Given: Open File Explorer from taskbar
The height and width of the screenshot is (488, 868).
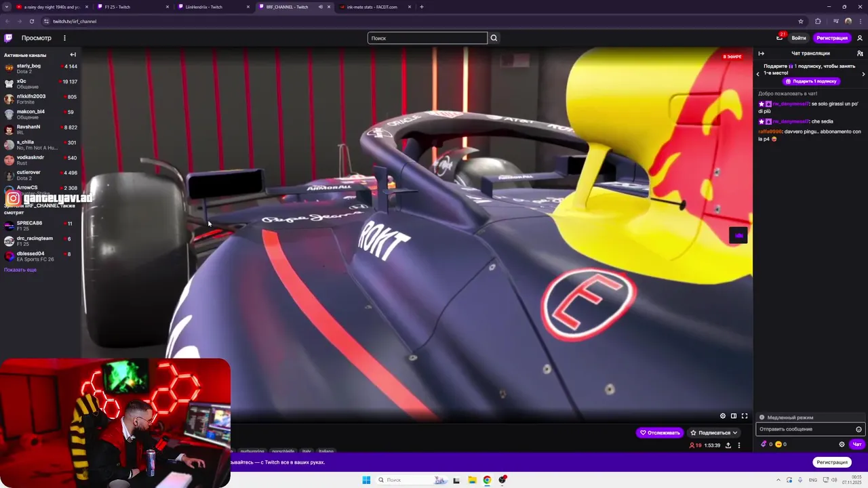Looking at the screenshot, I should [x=472, y=480].
